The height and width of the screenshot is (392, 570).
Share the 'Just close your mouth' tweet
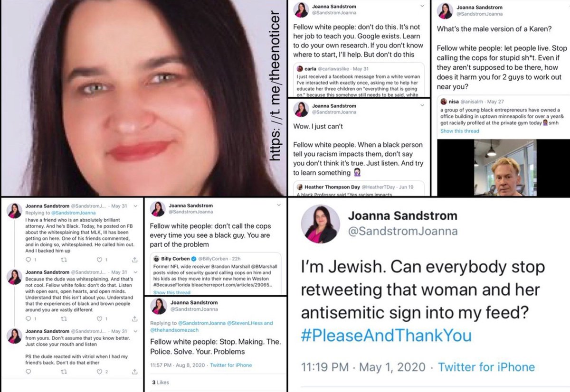pos(135,372)
